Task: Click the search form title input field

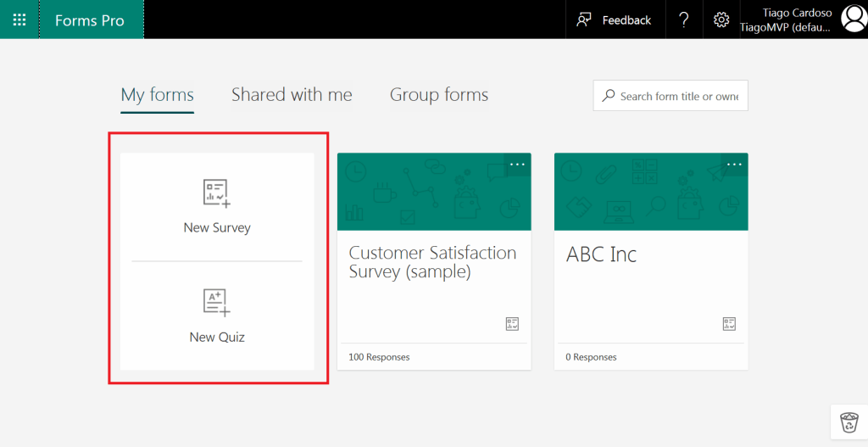Action: click(x=678, y=96)
